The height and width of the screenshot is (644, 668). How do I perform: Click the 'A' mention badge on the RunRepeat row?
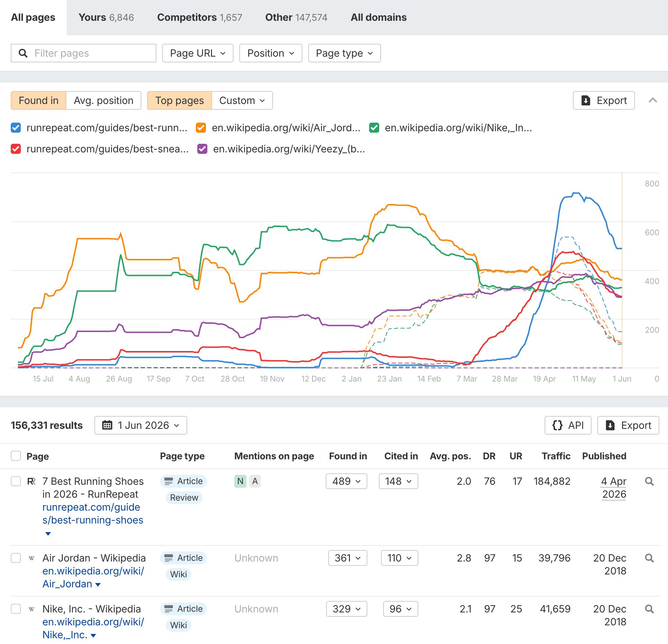[255, 481]
